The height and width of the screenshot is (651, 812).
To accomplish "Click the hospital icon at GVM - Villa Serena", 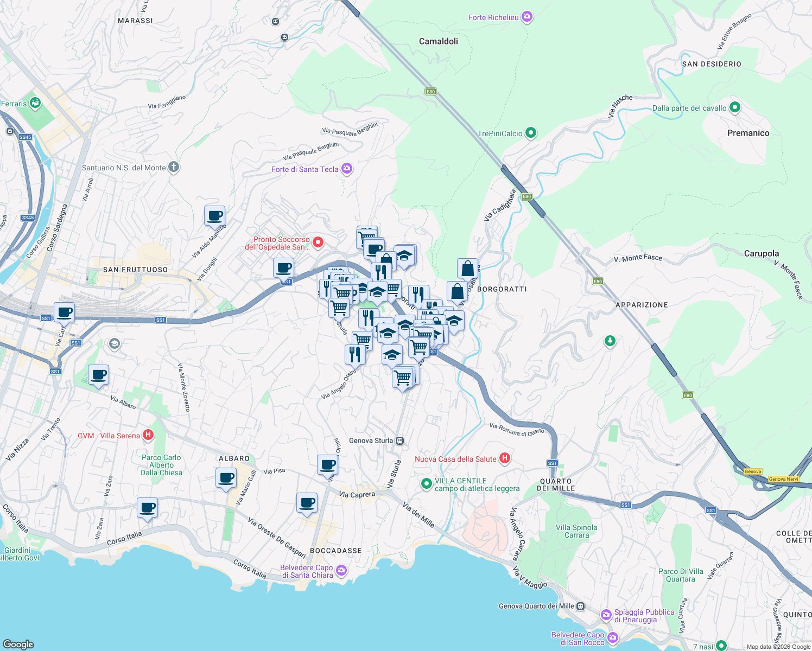I will coord(148,435).
